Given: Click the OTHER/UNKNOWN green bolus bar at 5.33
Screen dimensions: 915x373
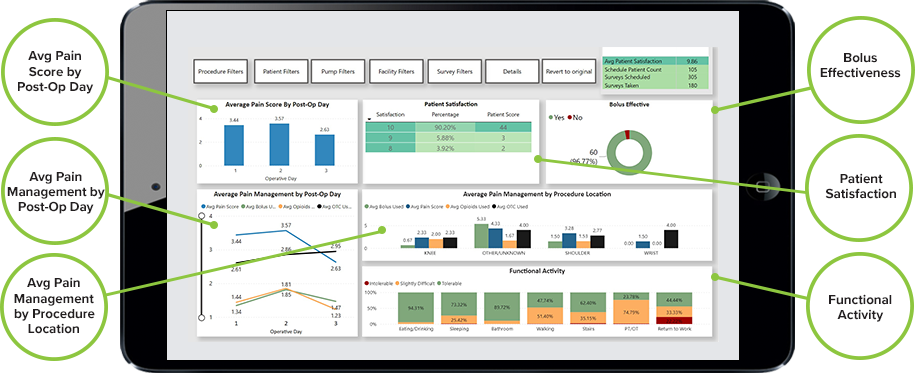Looking at the screenshot, I should click(481, 236).
